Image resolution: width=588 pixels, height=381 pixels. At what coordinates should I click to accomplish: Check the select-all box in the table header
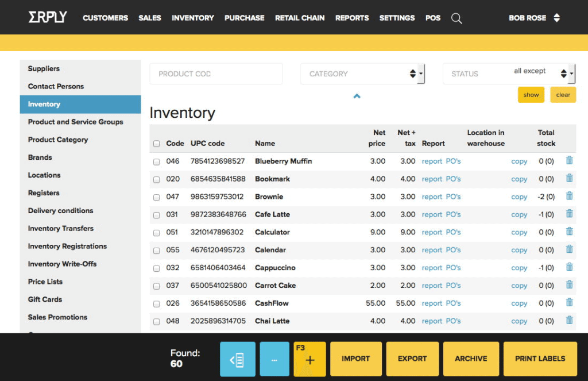157,143
